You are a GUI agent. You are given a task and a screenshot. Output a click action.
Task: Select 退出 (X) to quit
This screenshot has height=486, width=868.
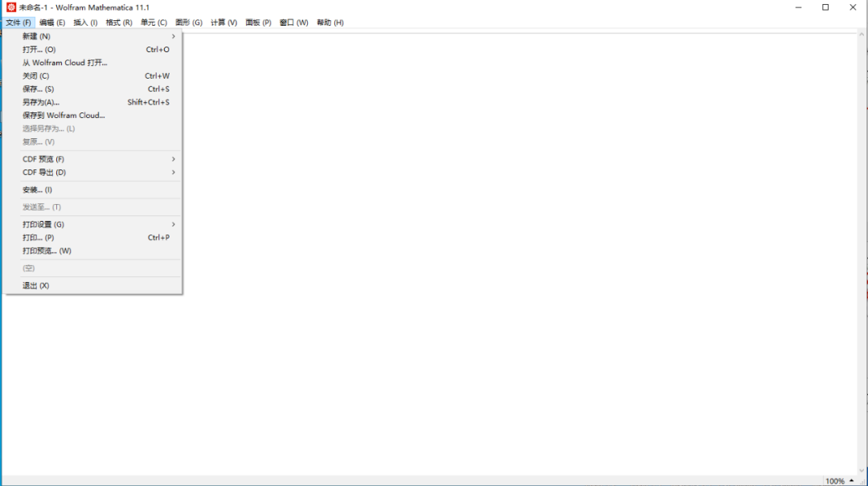click(x=93, y=286)
